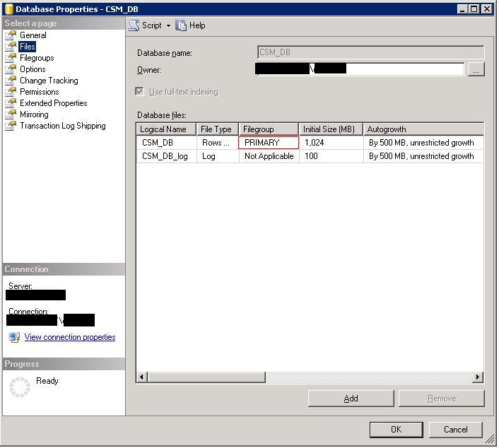This screenshot has width=499, height=448.
Task: Select the Mirroring page icon
Action: (x=11, y=114)
